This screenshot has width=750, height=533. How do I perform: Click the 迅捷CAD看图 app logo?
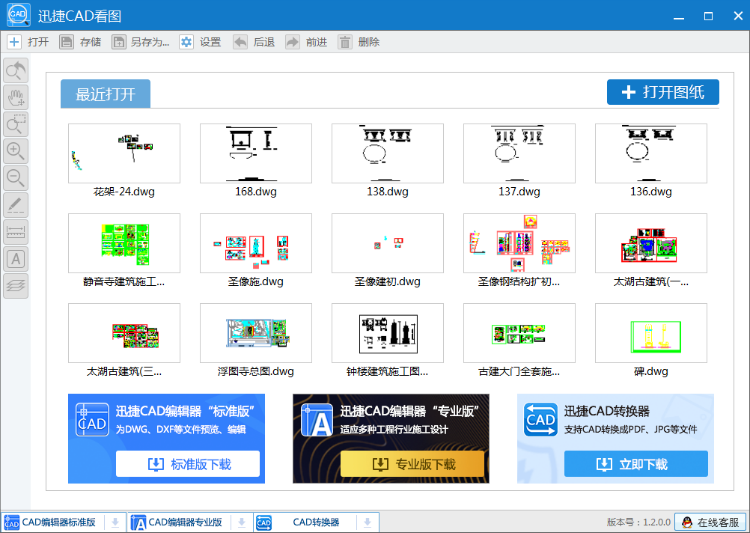point(19,15)
